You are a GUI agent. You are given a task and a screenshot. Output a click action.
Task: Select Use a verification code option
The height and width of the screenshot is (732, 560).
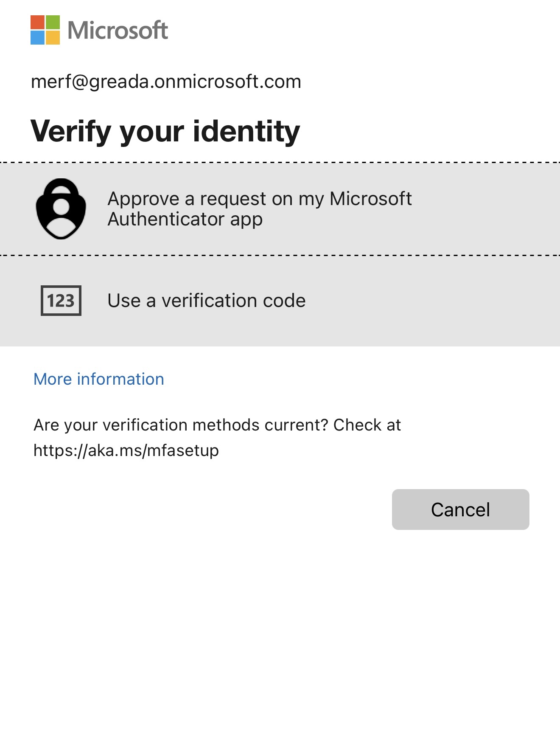coord(280,301)
